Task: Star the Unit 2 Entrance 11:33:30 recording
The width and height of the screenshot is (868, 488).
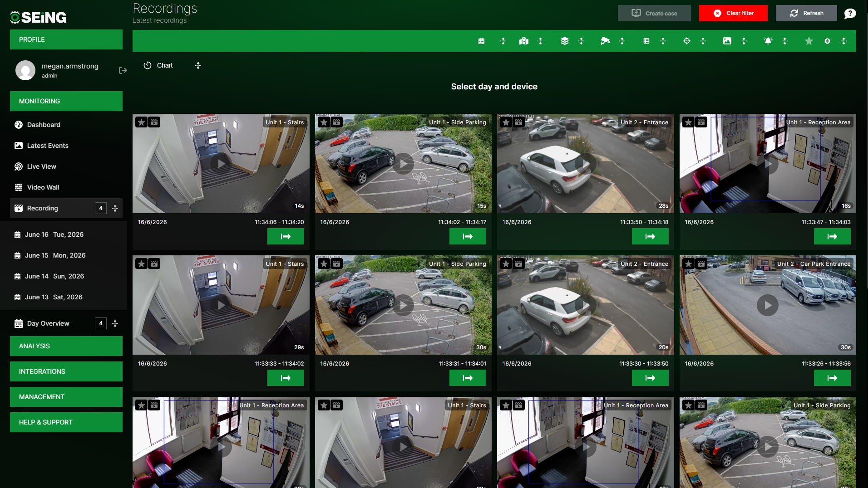Action: point(506,264)
